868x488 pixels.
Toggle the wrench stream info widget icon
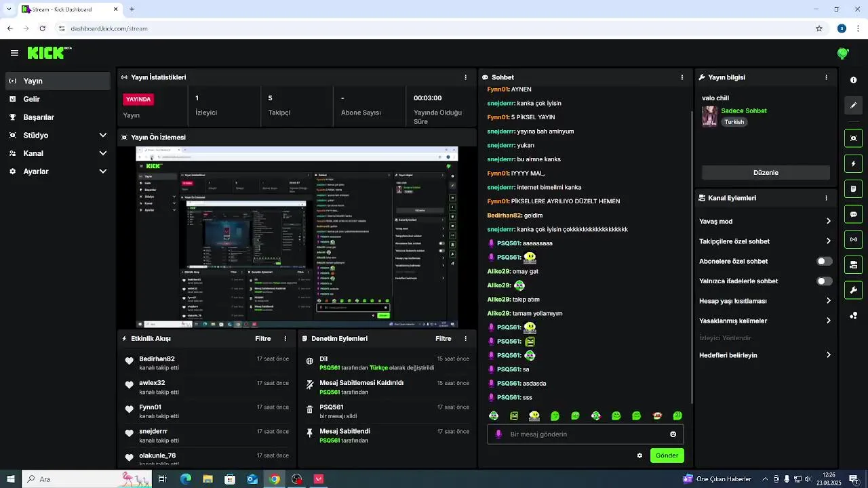pyautogui.click(x=853, y=290)
